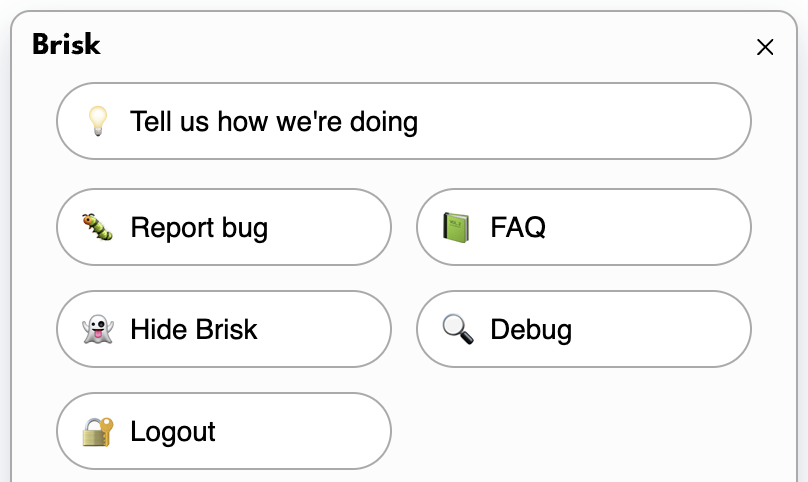Image resolution: width=808 pixels, height=482 pixels.
Task: Click the magnifying glass Debug icon
Action: point(457,329)
